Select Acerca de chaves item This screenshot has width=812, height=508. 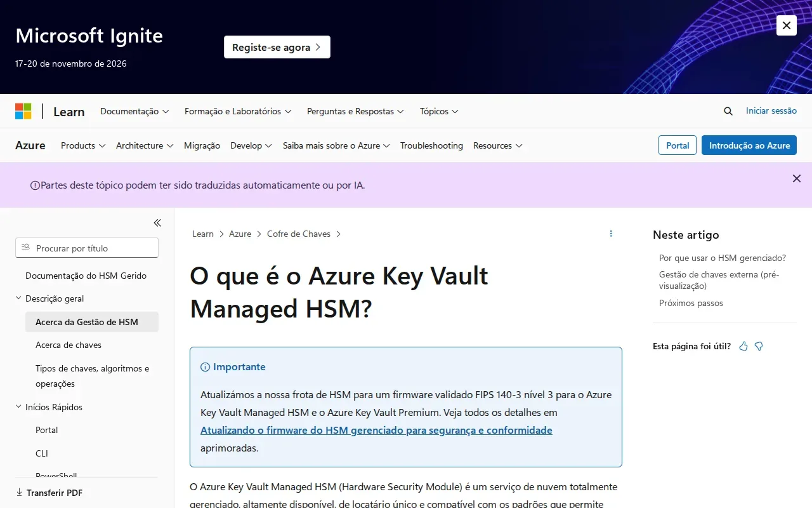pyautogui.click(x=69, y=345)
